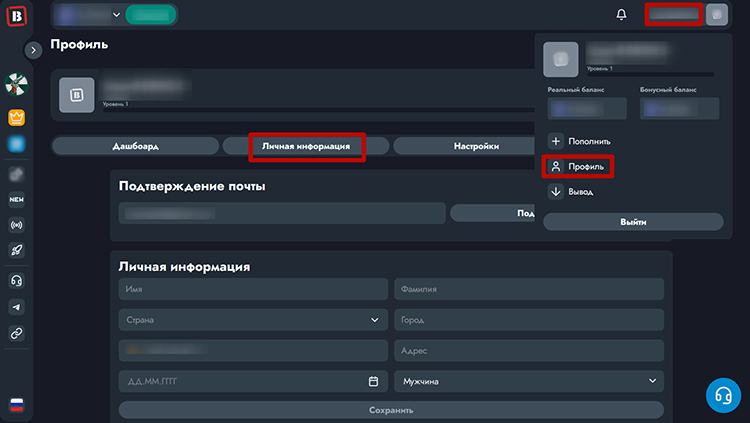Click the email confirmation input field
750x423 pixels.
[x=282, y=213]
